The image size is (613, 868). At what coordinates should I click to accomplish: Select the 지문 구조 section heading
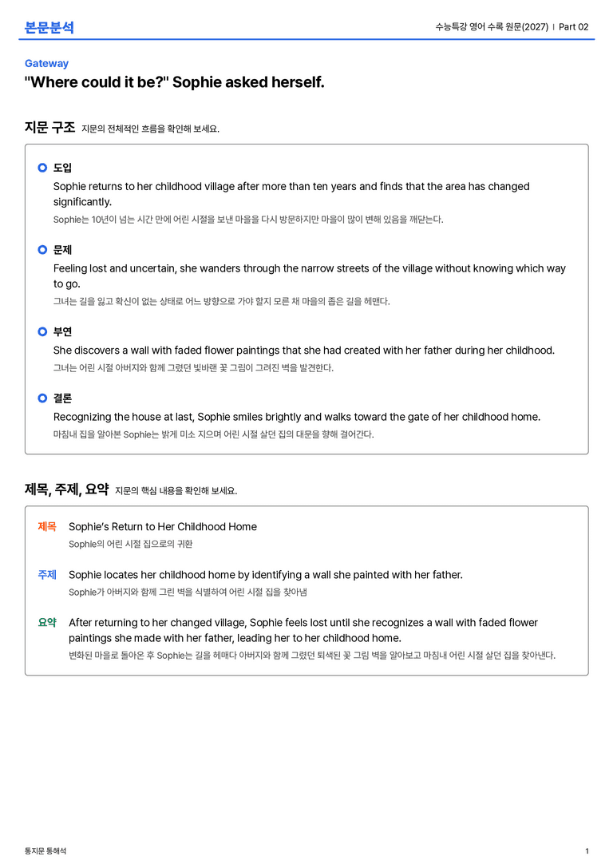point(49,127)
